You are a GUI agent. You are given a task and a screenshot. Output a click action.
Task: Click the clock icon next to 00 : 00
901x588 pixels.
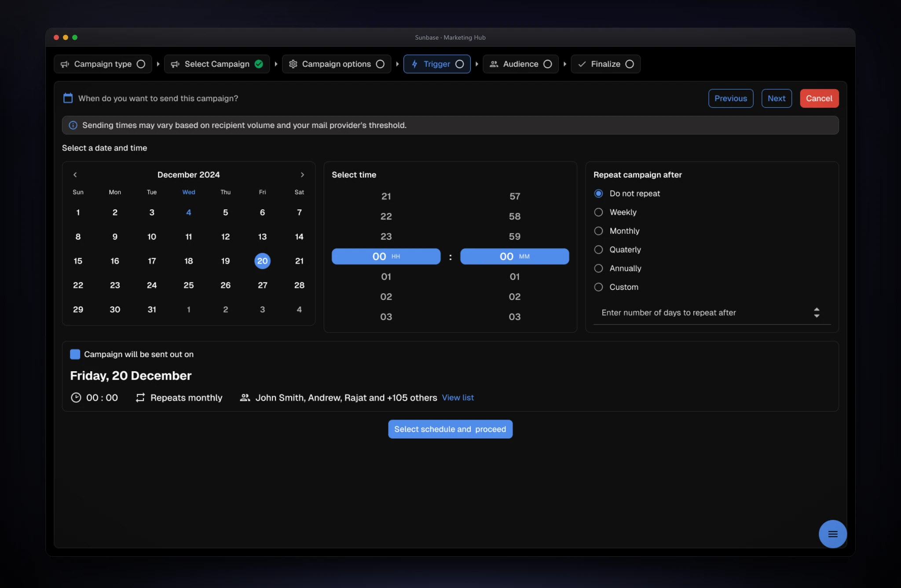tap(76, 398)
